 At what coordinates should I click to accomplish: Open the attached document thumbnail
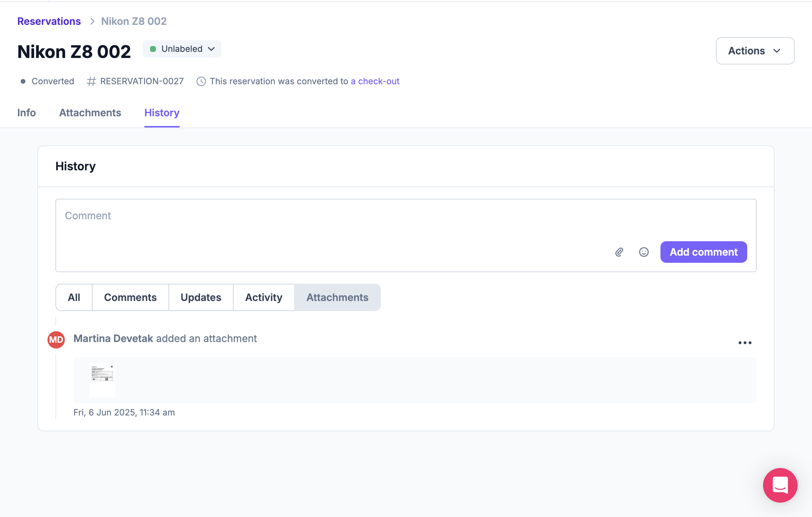(x=102, y=380)
